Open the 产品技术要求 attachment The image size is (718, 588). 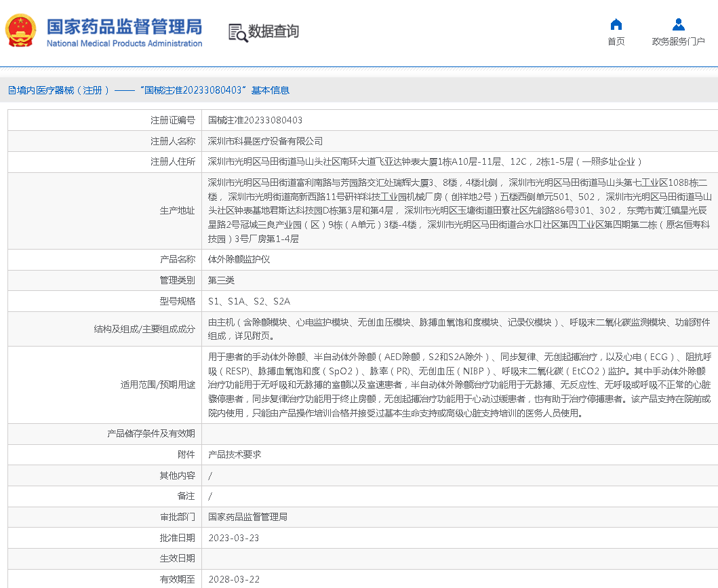coord(234,454)
